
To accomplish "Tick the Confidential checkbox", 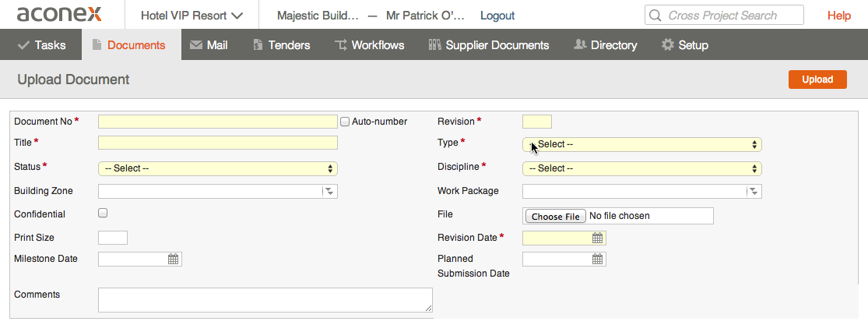I will pyautogui.click(x=103, y=213).
